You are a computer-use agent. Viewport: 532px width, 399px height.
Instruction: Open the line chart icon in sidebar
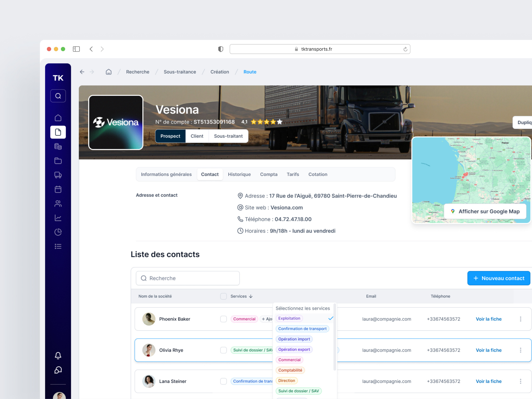58,218
